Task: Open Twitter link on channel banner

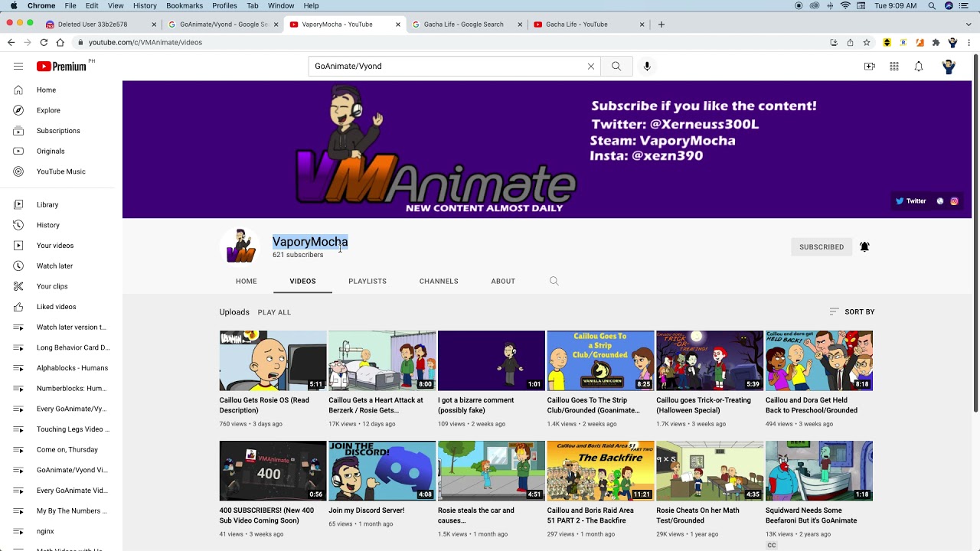Action: tap(911, 201)
